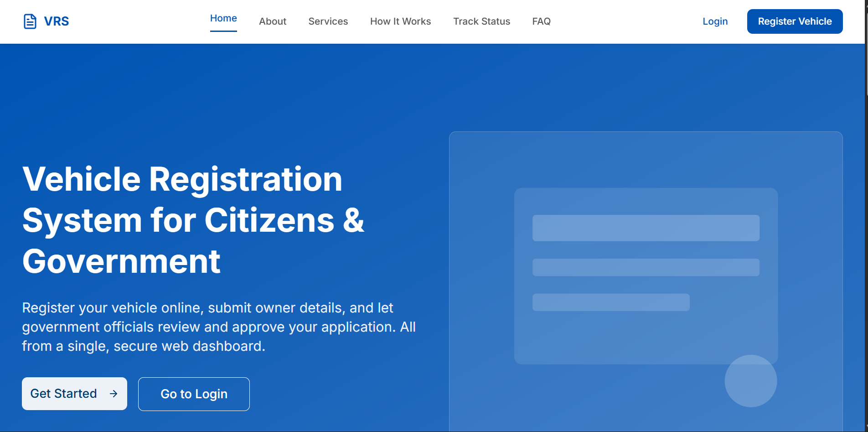The image size is (868, 432).
Task: Navigate to Track Status
Action: coord(481,21)
